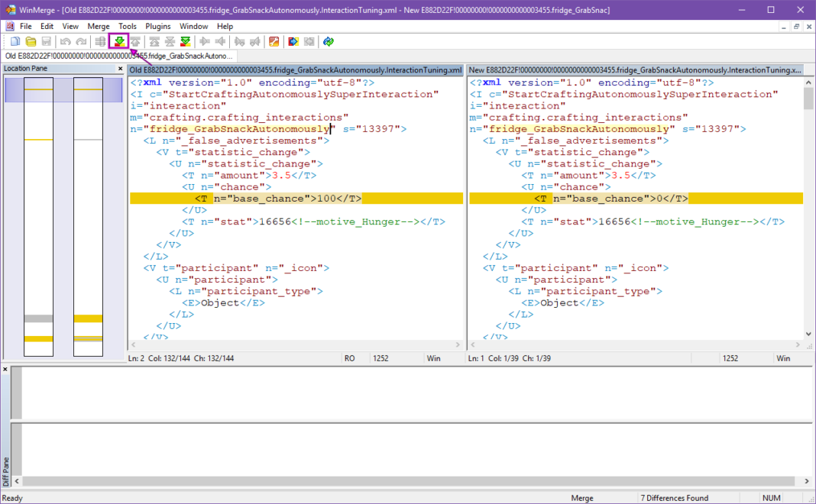816x504 pixels.
Task: Refresh comparison with blue-green arrows icon
Action: pyautogui.click(x=329, y=41)
